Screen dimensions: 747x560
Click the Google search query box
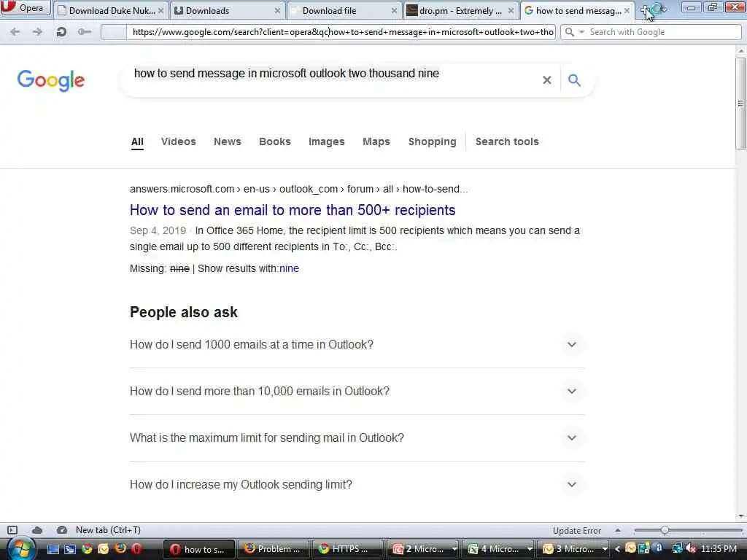333,74
